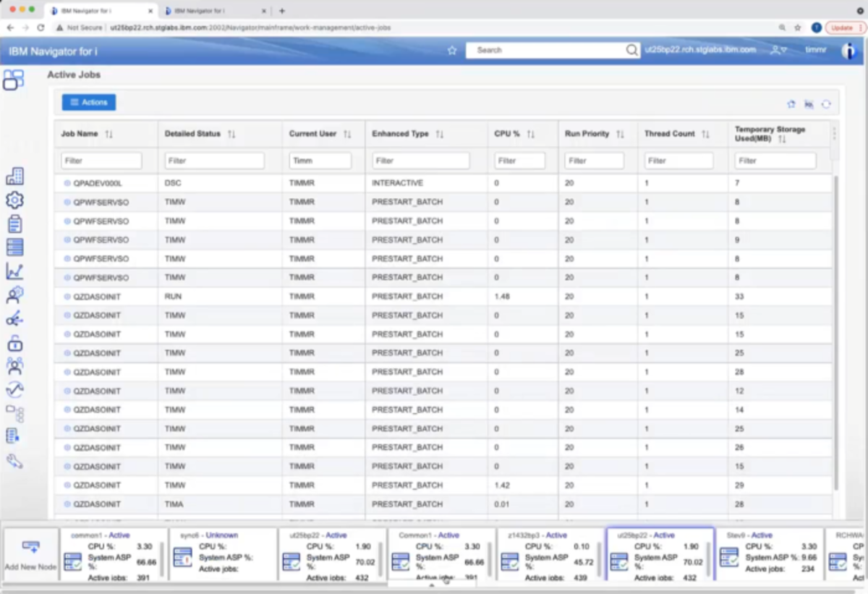Open the padlock security icon in the sidebar
868x594 pixels.
point(14,342)
